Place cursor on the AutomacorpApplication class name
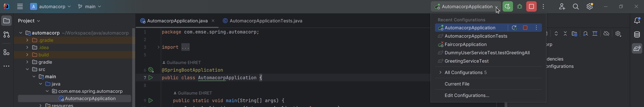The width and height of the screenshot is (644, 107). click(x=227, y=78)
